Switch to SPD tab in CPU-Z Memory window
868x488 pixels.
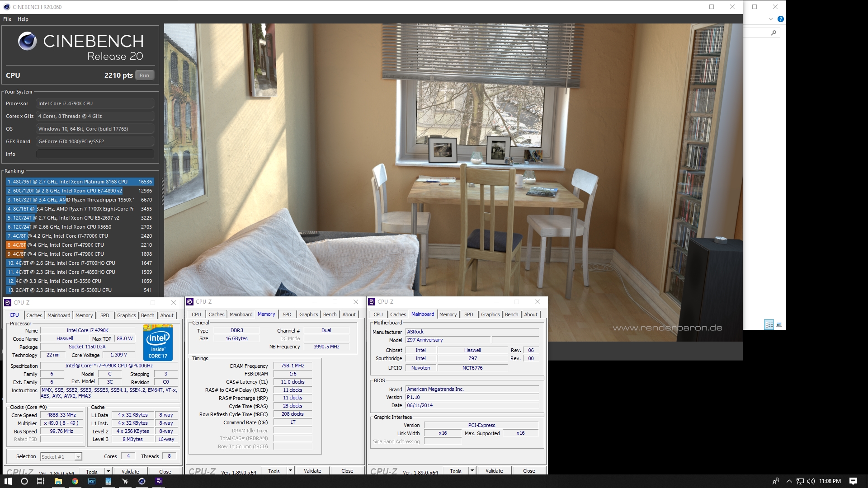(x=287, y=314)
